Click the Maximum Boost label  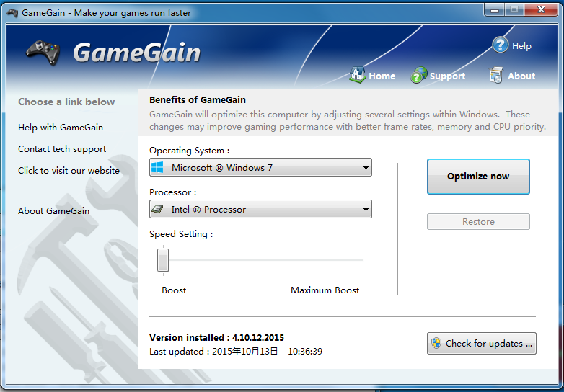(x=325, y=290)
